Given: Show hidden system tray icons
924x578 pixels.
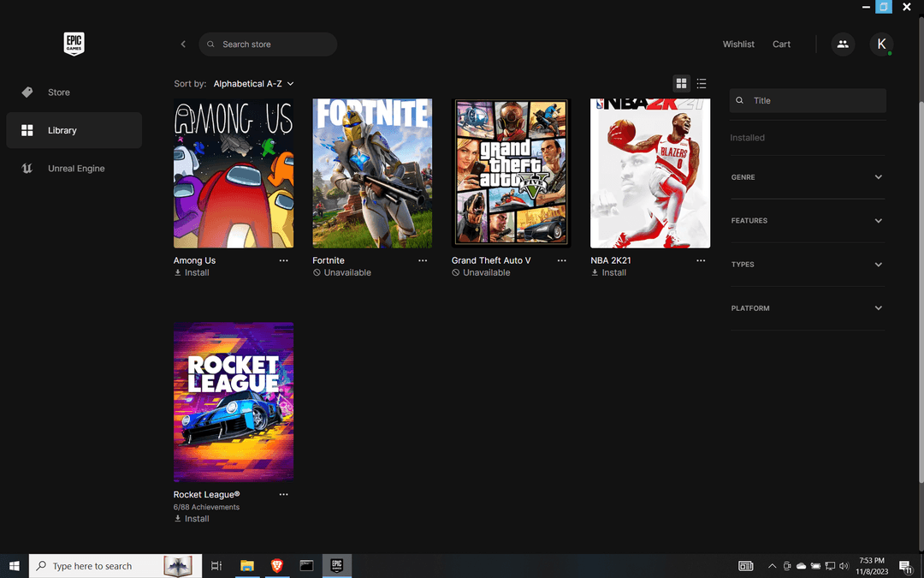Looking at the screenshot, I should (772, 566).
